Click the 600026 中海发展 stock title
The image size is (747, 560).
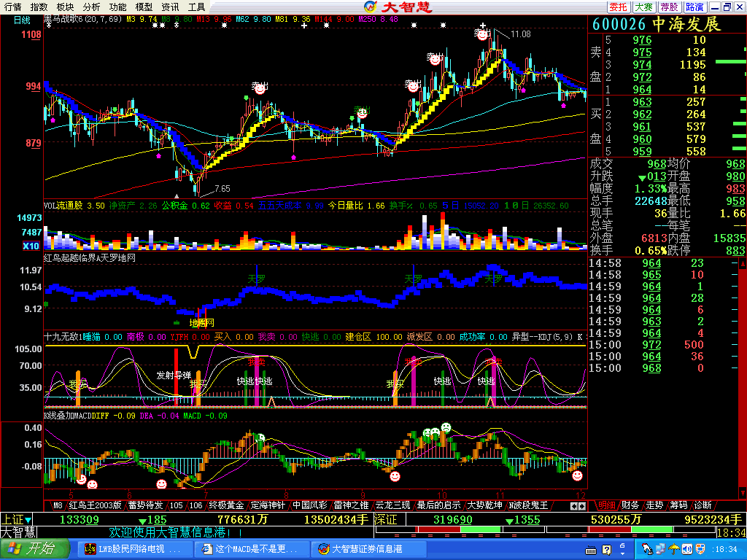coord(657,24)
